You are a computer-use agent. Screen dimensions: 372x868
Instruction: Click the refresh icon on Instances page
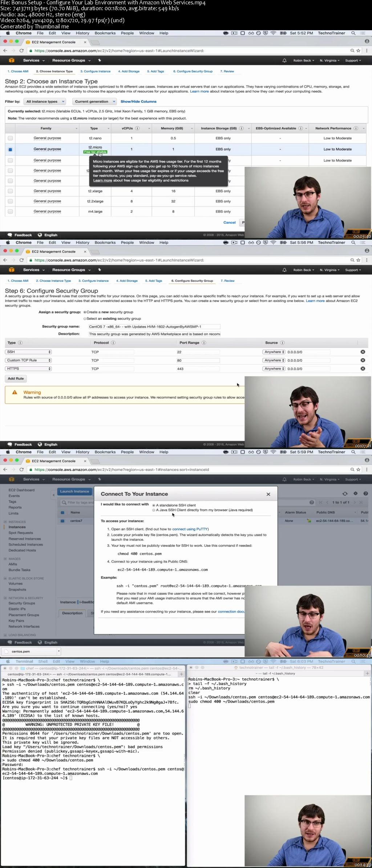pyautogui.click(x=345, y=493)
